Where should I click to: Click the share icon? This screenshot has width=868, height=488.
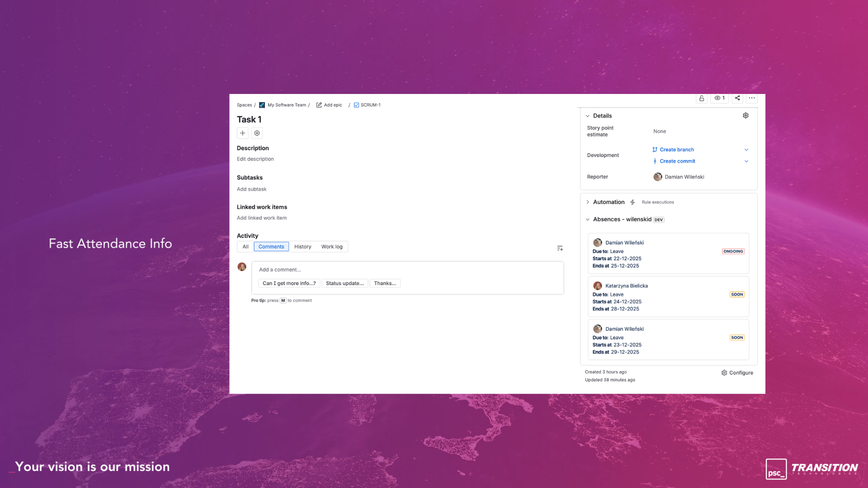tap(737, 98)
